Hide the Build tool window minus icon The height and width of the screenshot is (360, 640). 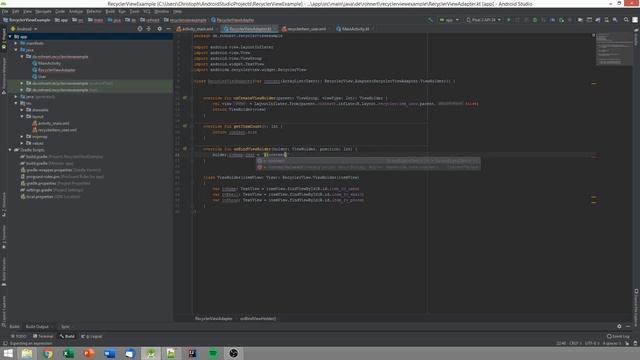click(x=628, y=326)
